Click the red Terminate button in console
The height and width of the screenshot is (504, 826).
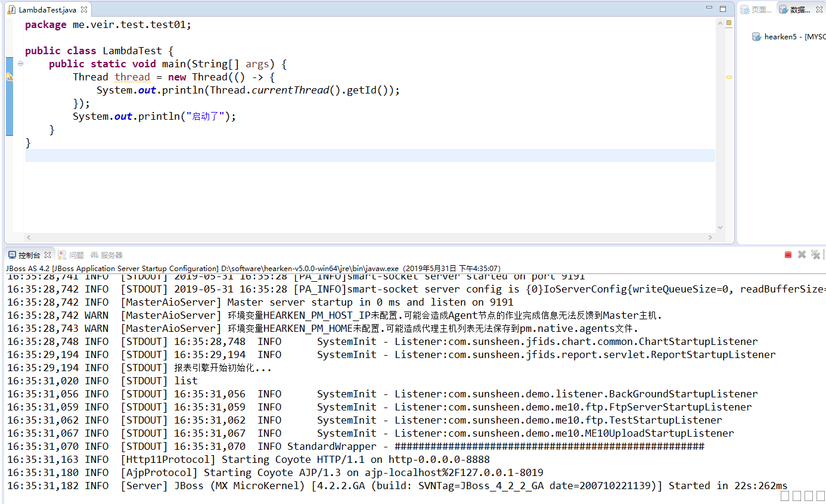(x=788, y=255)
